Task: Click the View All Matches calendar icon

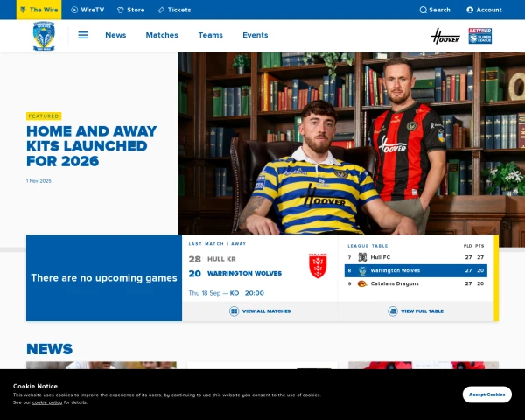Action: [x=234, y=311]
